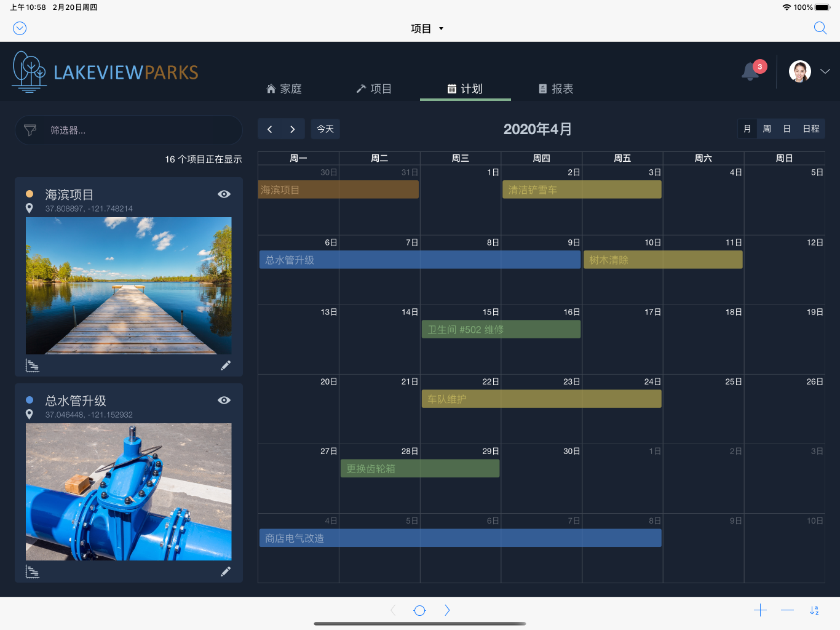The width and height of the screenshot is (840, 630).
Task: Open the 更换齿轮箱 event
Action: [x=420, y=468]
